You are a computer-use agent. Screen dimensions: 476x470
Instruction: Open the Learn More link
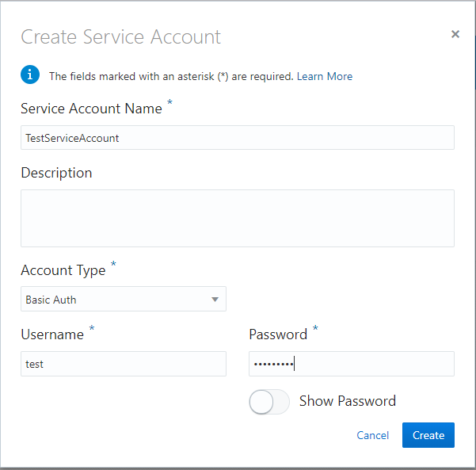(x=325, y=77)
